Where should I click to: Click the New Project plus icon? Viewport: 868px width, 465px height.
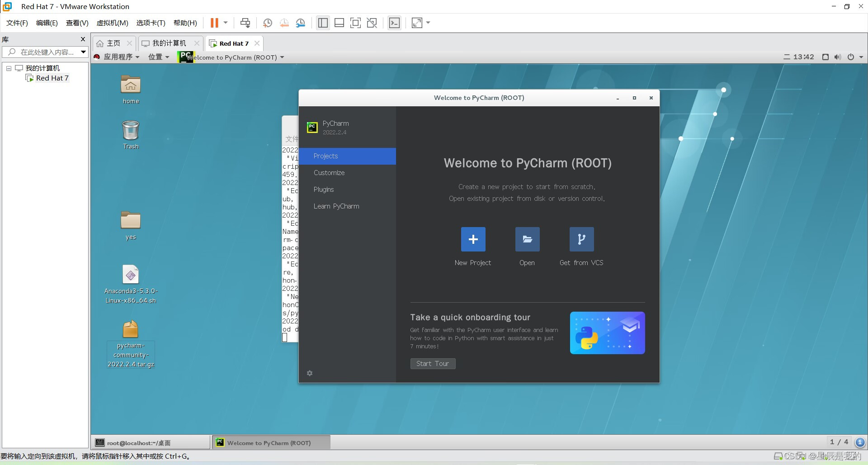coord(473,239)
